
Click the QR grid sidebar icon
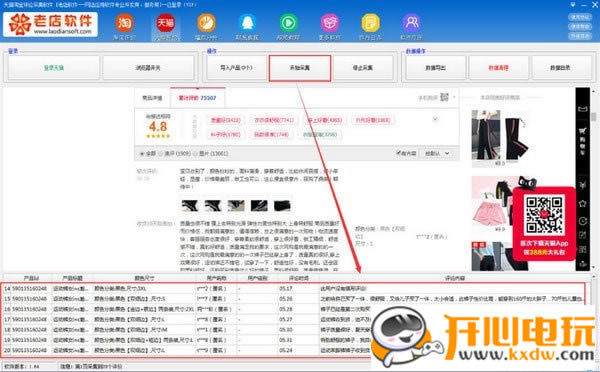[582, 250]
